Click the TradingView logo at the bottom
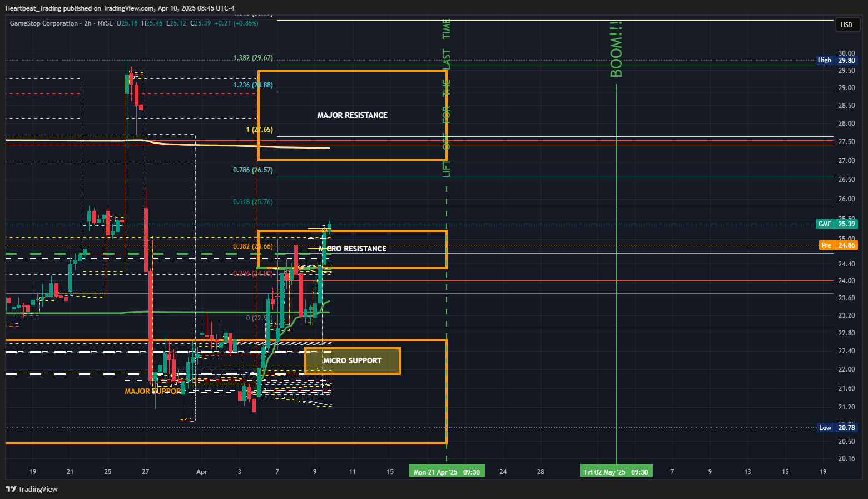 [32, 489]
